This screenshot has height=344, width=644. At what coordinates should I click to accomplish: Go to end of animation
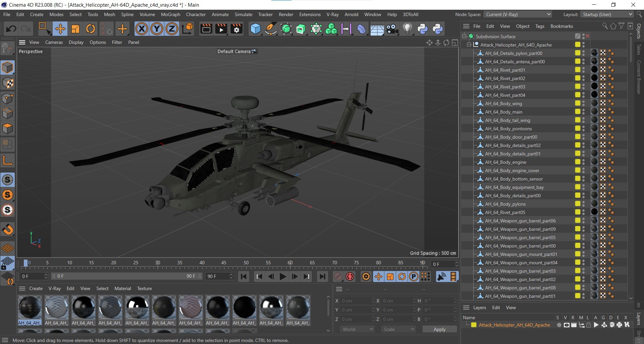pos(322,277)
